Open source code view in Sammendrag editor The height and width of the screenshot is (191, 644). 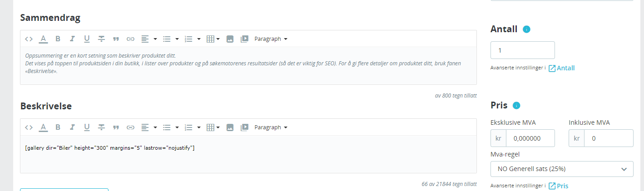pos(29,39)
